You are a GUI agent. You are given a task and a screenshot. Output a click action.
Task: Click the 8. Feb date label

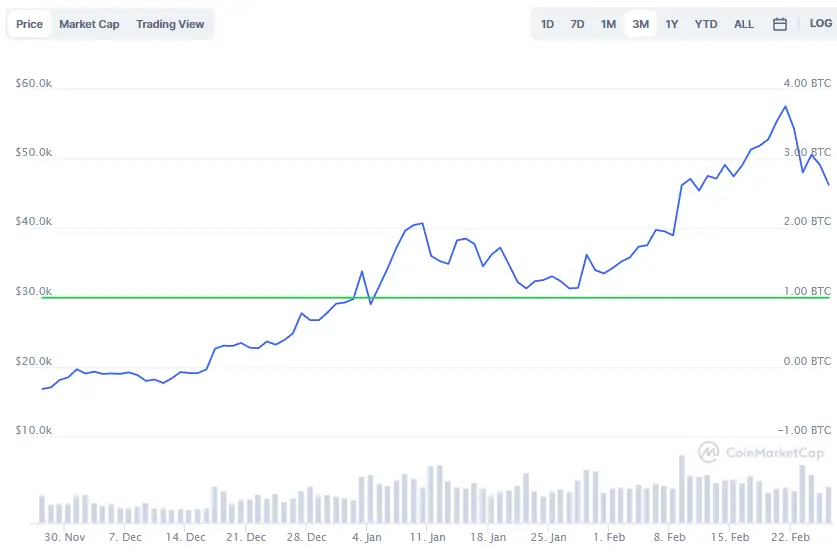coord(669,538)
